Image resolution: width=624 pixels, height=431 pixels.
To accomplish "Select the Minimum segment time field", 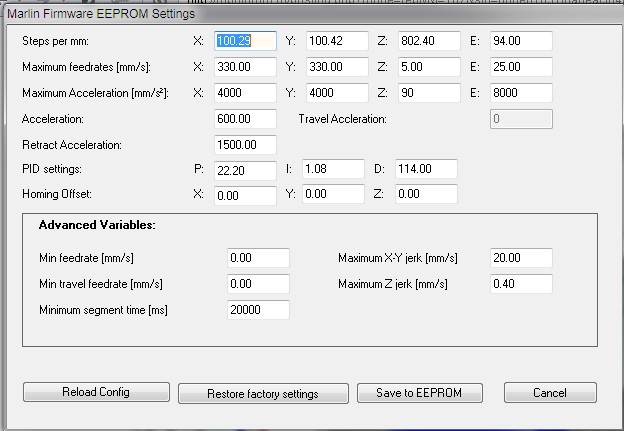I will pyautogui.click(x=258, y=310).
